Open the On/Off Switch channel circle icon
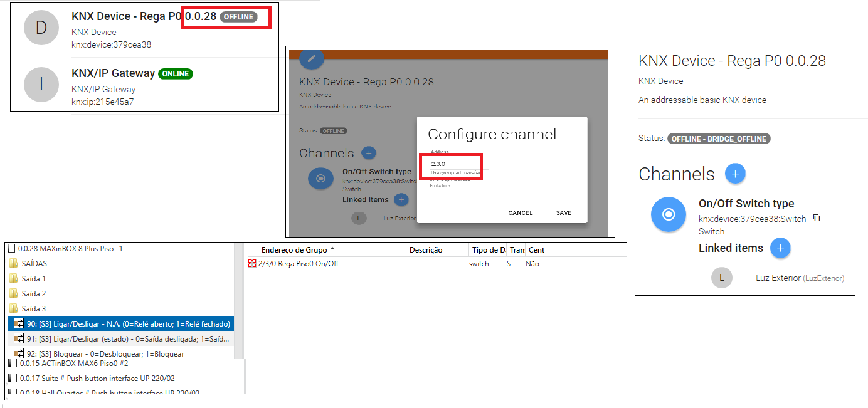868x408 pixels. [669, 214]
